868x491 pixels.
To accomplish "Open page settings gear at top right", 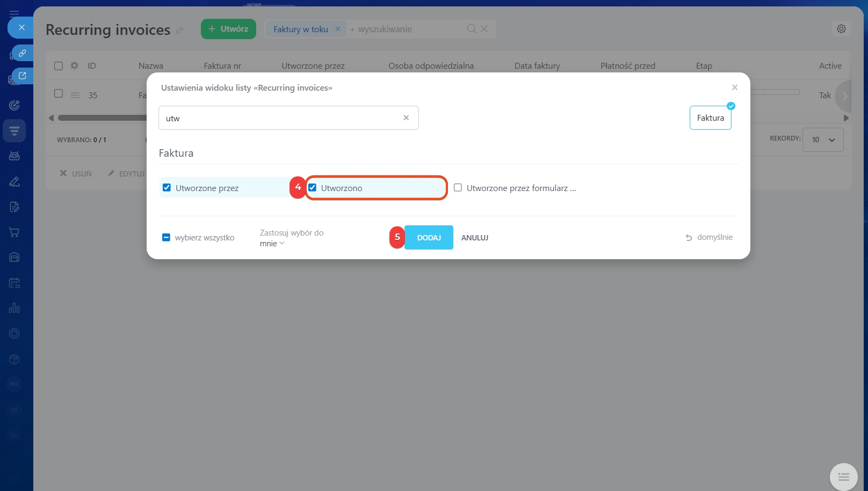I will click(841, 28).
